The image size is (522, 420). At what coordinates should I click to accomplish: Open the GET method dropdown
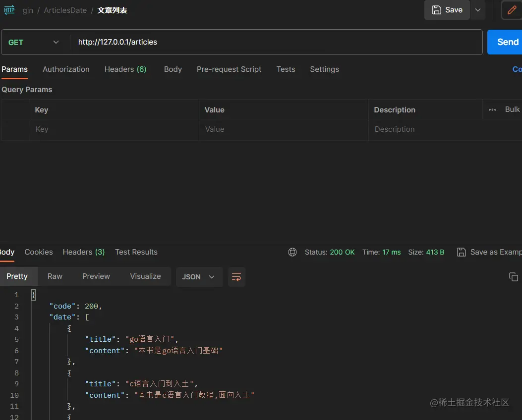tap(34, 42)
